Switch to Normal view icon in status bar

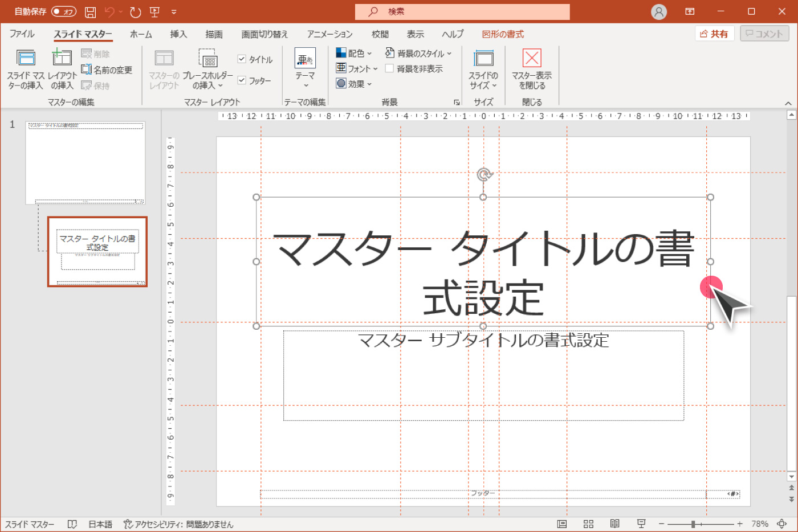coord(562,524)
